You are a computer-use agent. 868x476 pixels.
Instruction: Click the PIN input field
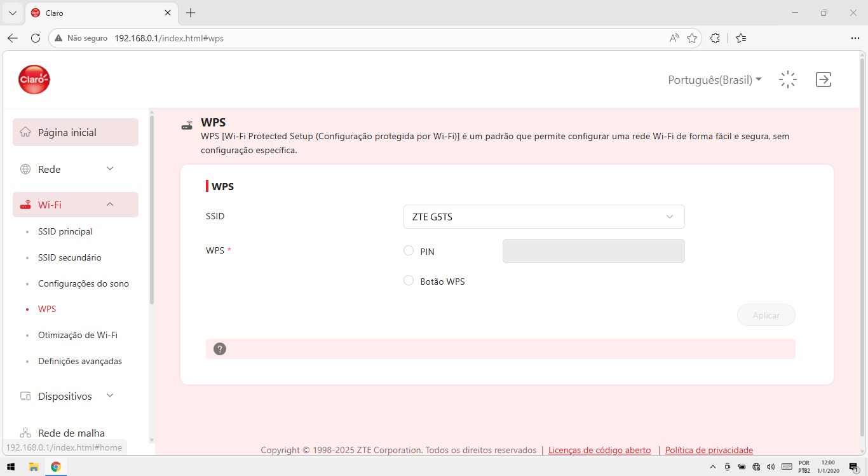click(593, 251)
